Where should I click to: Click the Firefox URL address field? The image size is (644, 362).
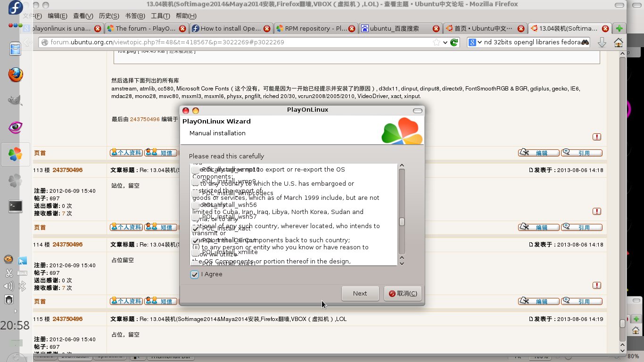click(x=240, y=42)
